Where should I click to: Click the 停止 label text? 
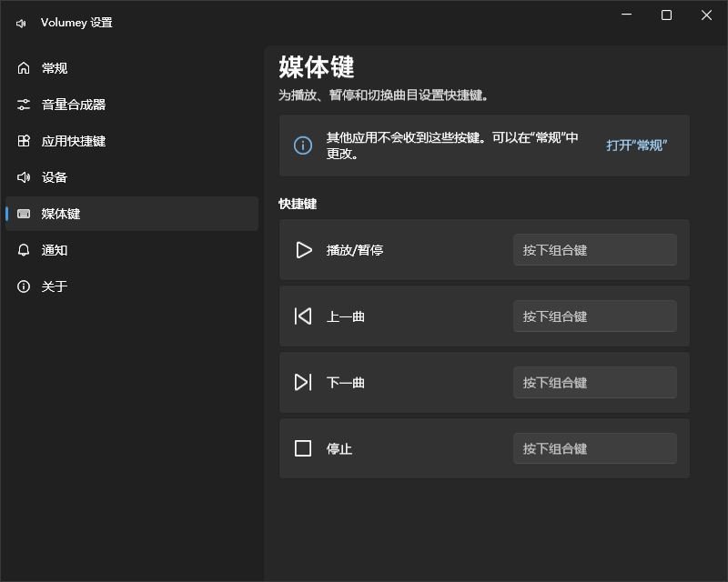[339, 449]
